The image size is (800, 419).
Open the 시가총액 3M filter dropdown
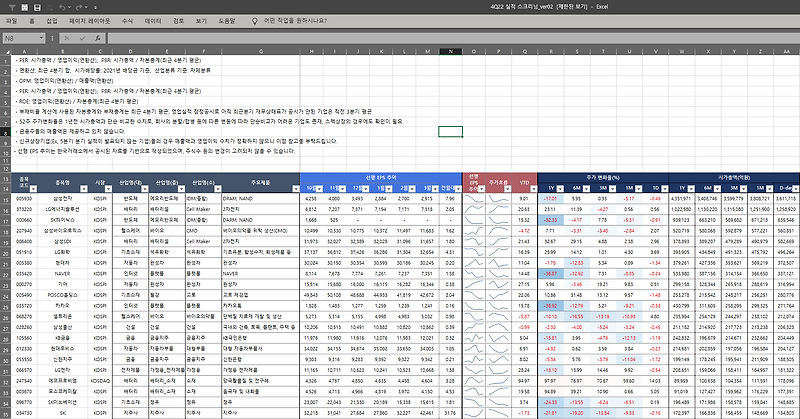coord(744,189)
